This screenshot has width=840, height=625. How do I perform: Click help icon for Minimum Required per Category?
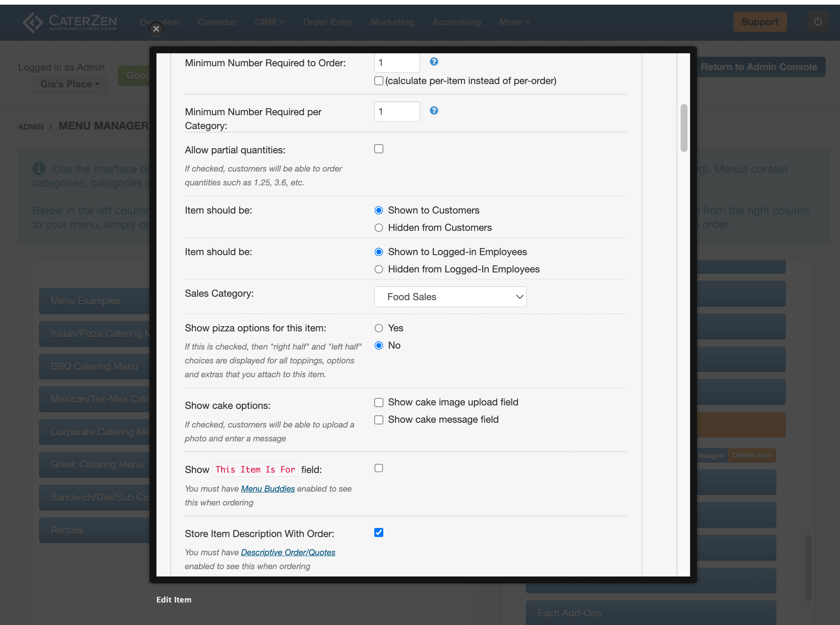(434, 111)
